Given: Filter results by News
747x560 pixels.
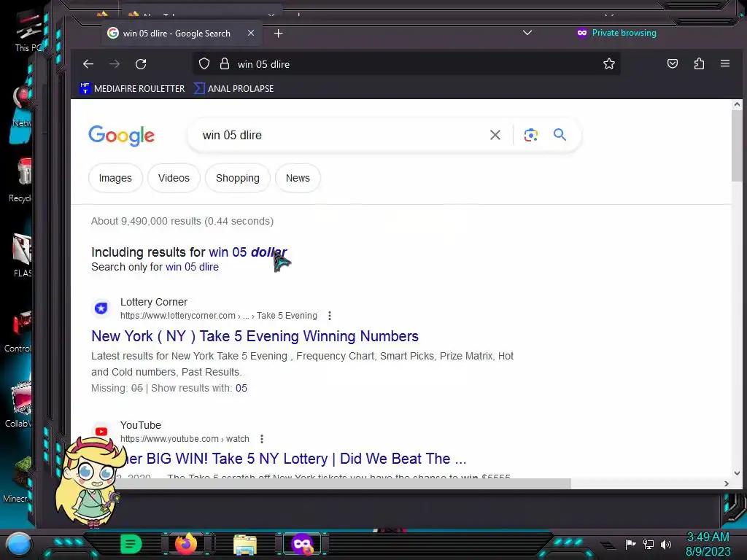Looking at the screenshot, I should pos(298,178).
